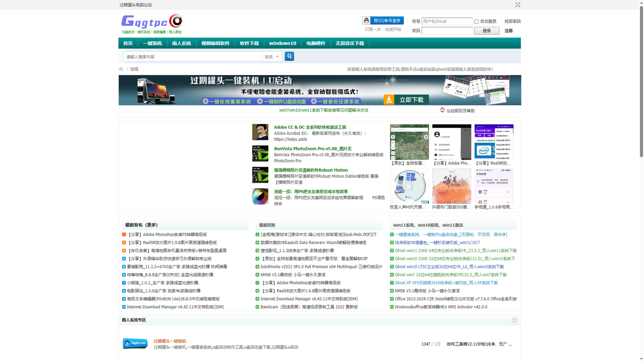This screenshot has width=644, height=362.
Task: Click the 全球街景 map thumbnail
Action: coord(409,142)
